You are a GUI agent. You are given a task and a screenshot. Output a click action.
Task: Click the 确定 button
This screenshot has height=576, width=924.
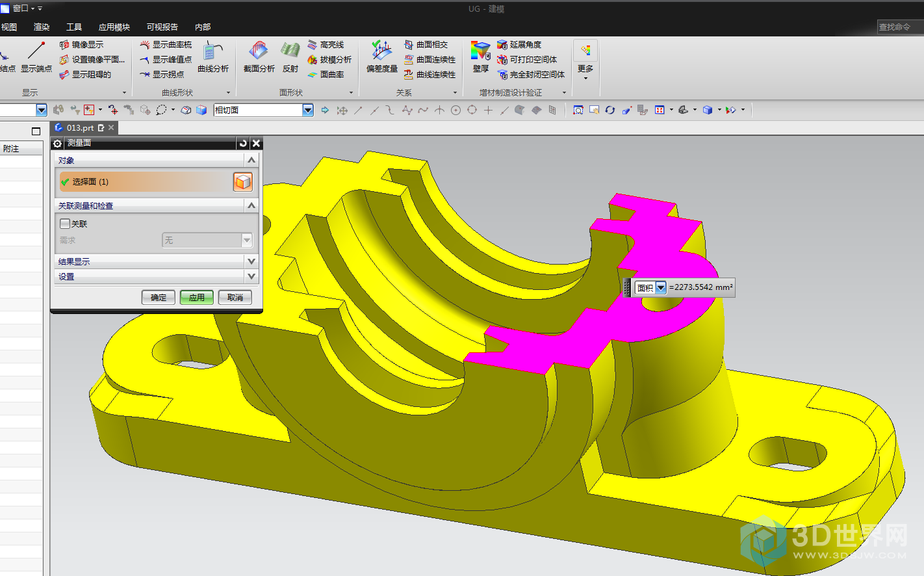[x=159, y=297]
